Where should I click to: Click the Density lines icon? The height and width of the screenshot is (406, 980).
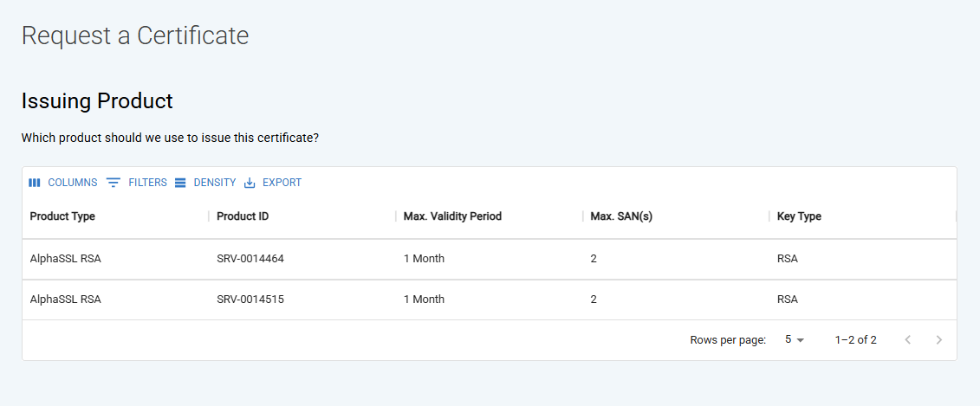[x=180, y=183]
